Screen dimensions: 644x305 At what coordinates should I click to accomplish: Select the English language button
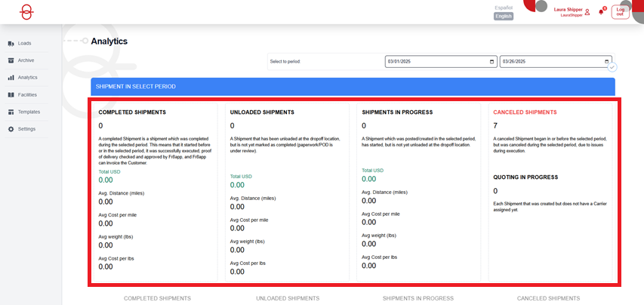coord(503,17)
